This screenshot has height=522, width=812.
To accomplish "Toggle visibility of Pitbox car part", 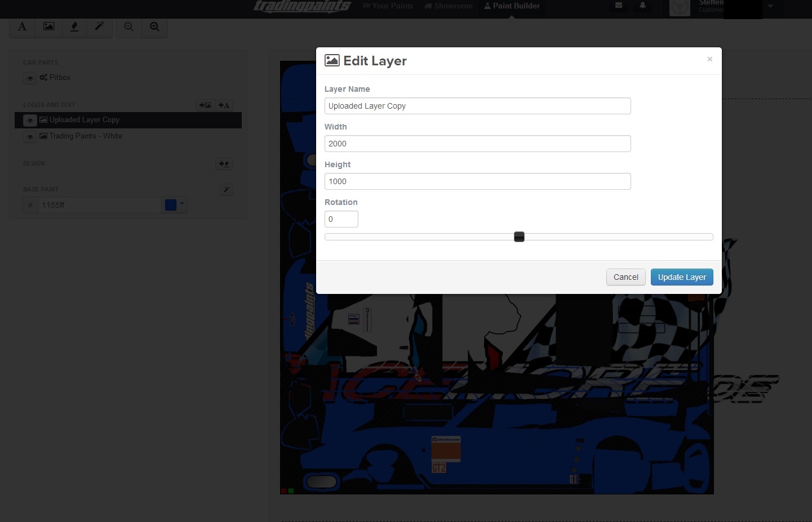I will (30, 78).
